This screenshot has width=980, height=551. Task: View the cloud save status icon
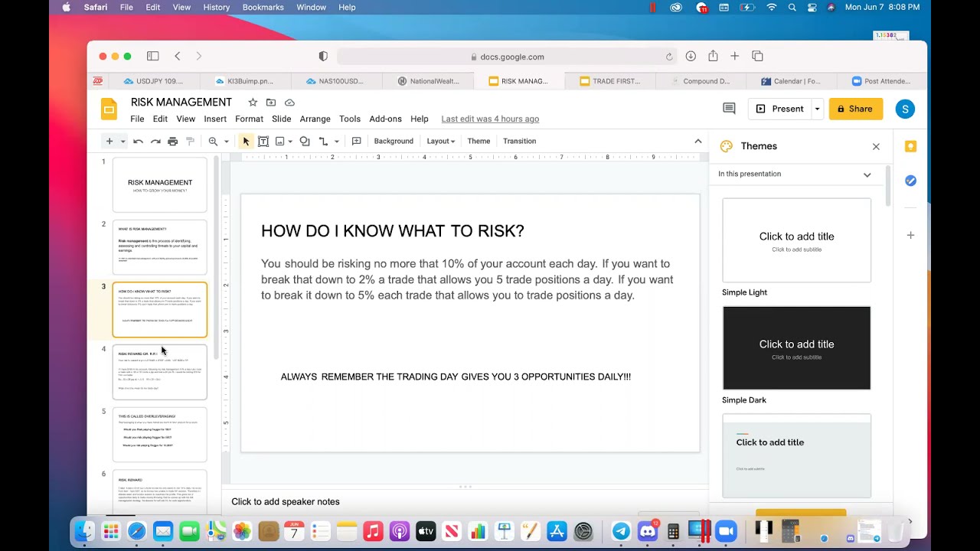point(289,103)
